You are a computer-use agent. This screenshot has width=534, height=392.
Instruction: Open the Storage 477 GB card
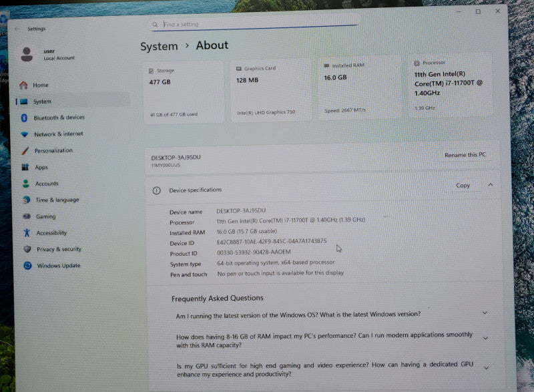tap(184, 91)
